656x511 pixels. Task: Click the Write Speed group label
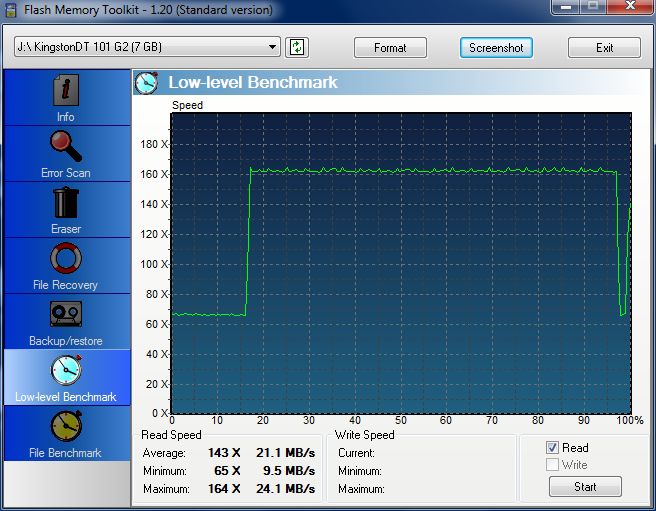(x=364, y=435)
